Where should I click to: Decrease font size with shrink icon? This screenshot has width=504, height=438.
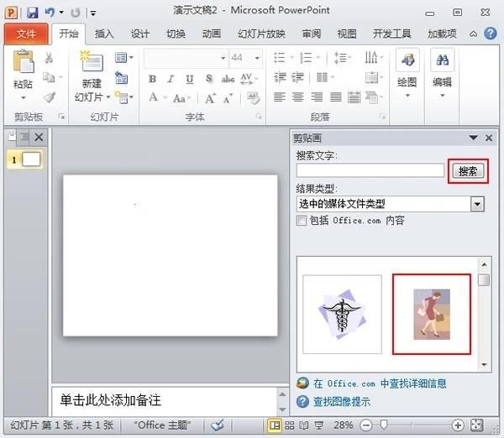coord(228,98)
